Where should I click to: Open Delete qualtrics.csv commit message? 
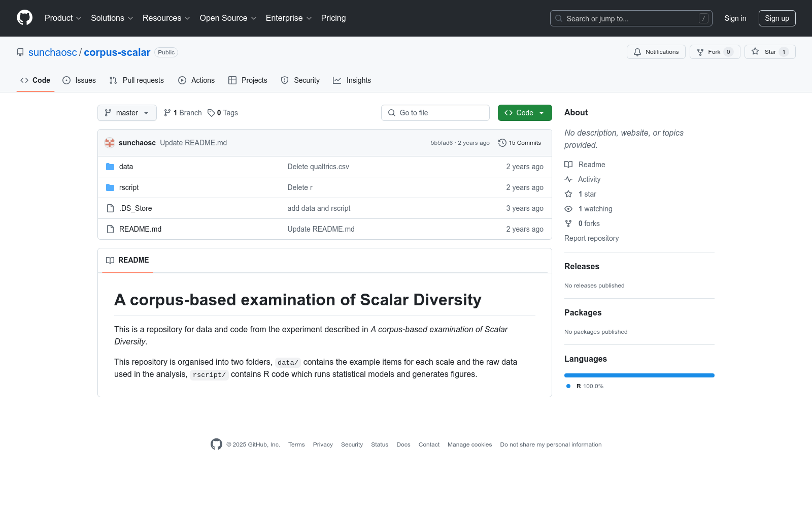tap(318, 167)
